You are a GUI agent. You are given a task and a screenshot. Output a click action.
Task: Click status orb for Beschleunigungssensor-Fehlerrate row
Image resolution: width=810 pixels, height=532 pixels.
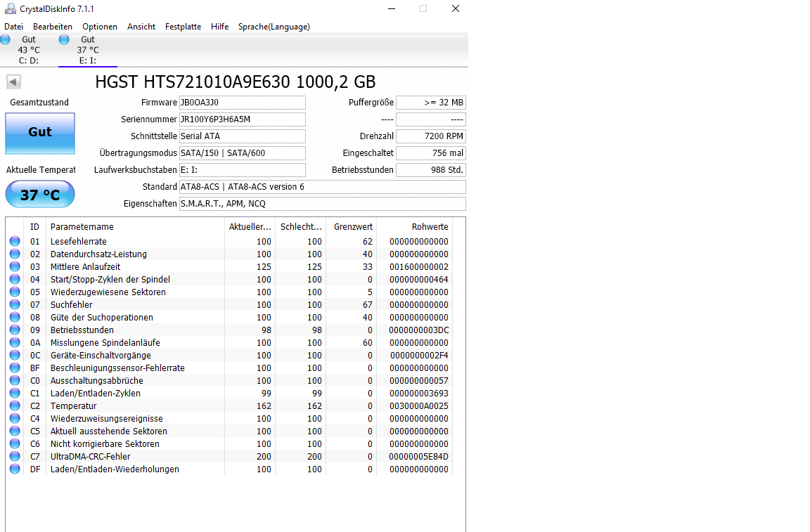15,368
